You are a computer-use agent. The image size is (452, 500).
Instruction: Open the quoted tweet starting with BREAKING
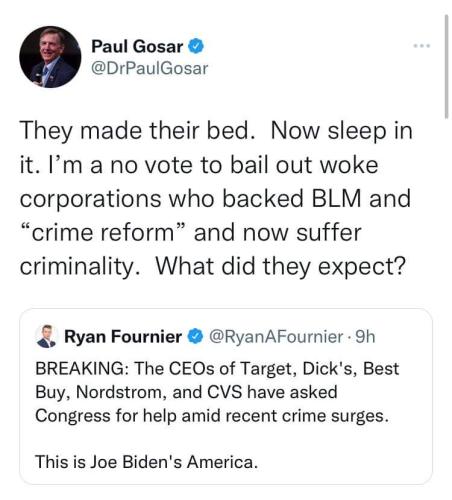(x=226, y=396)
